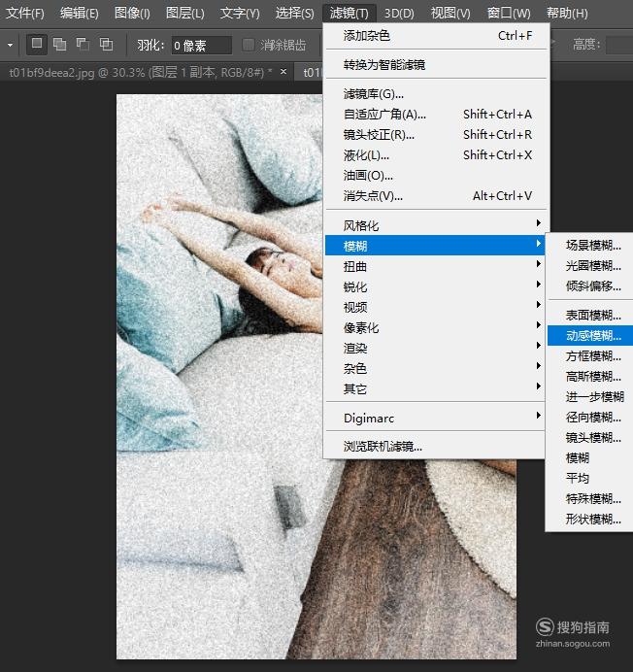Select 进一步模糊 blur more
Image resolution: width=633 pixels, height=672 pixels.
tap(590, 397)
